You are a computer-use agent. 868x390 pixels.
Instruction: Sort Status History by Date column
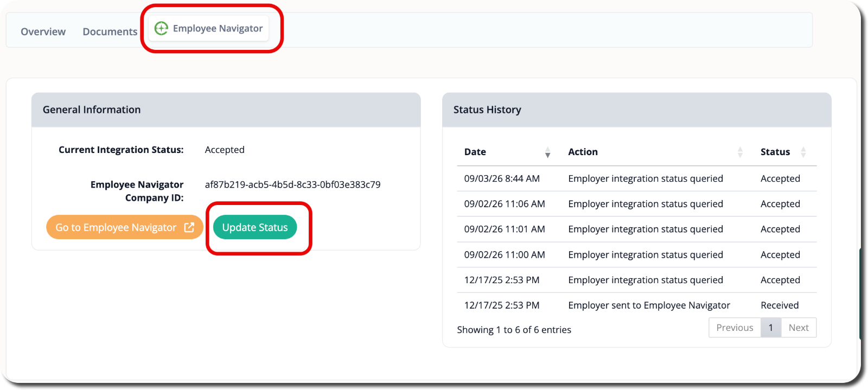507,152
